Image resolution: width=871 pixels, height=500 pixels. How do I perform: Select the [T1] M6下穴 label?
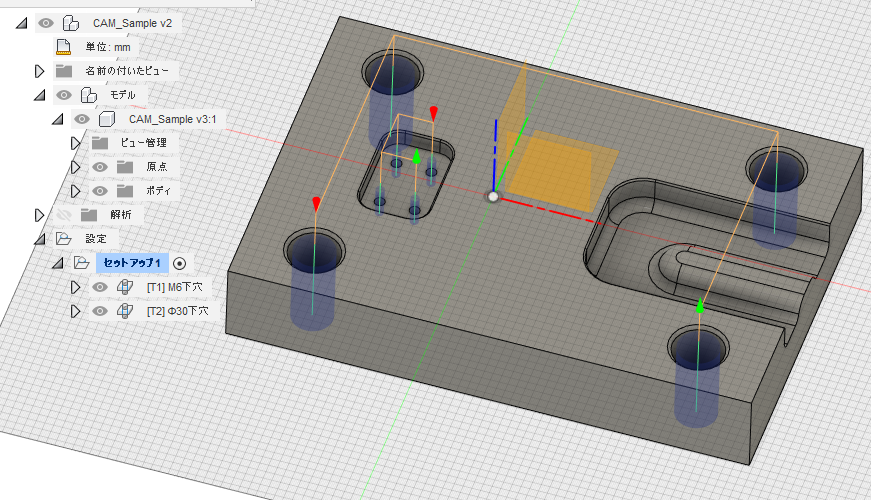click(x=174, y=287)
